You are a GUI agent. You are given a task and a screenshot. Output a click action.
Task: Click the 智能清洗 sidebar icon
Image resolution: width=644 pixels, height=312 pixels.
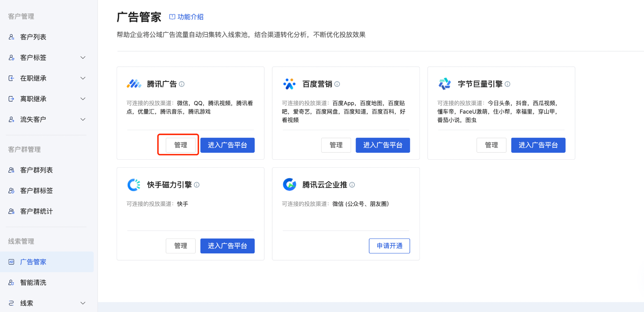(11, 283)
